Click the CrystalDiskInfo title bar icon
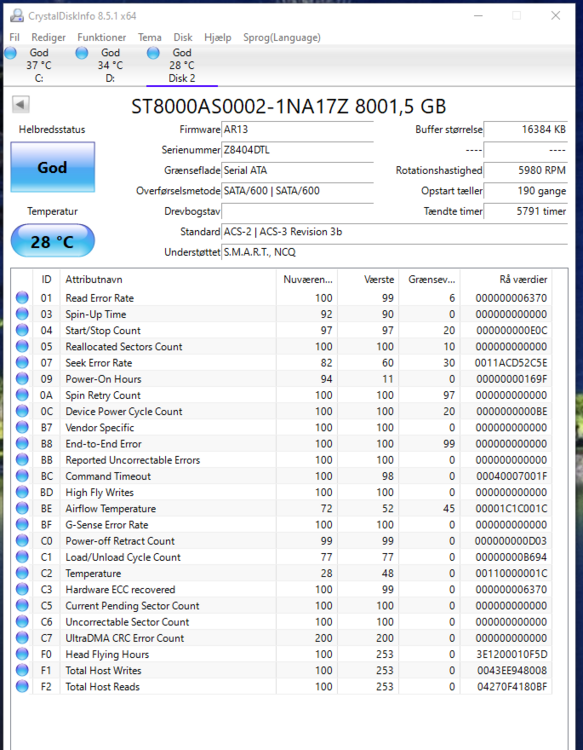Image resolution: width=583 pixels, height=750 pixels. (17, 16)
